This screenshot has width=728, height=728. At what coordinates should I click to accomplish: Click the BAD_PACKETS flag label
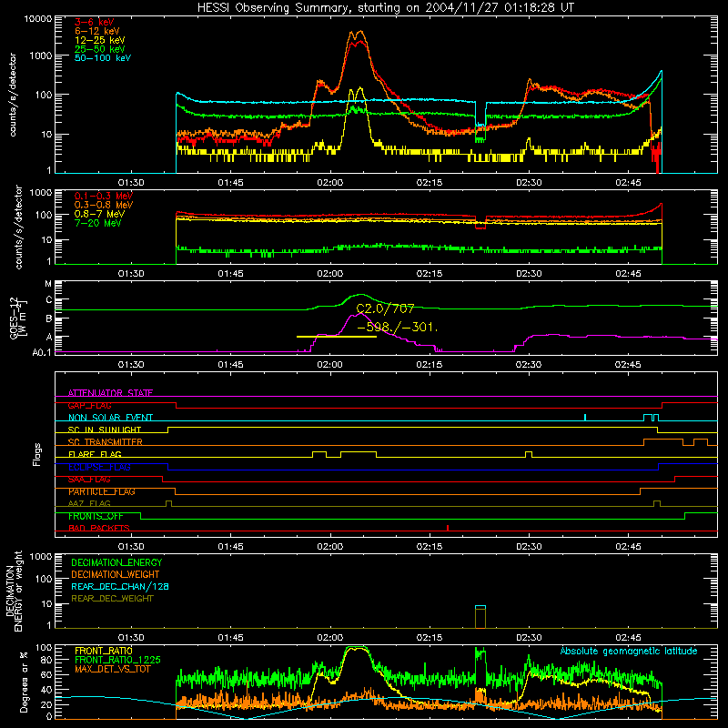pyautogui.click(x=99, y=528)
